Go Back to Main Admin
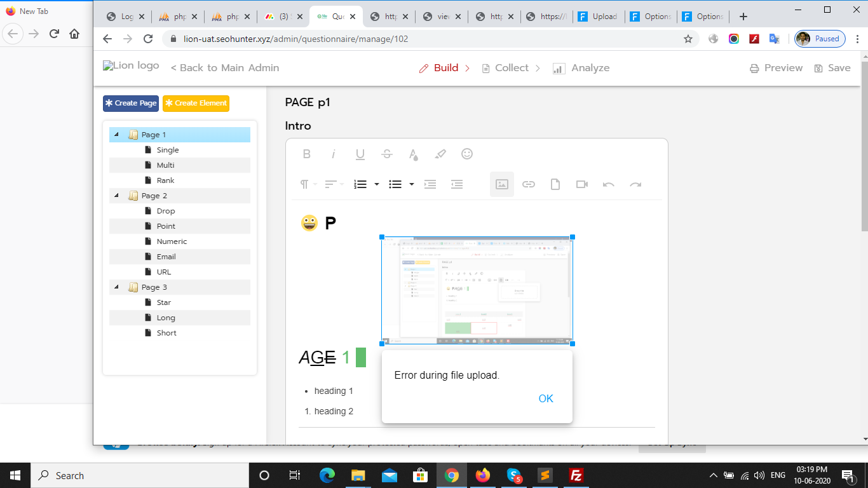 pos(225,68)
